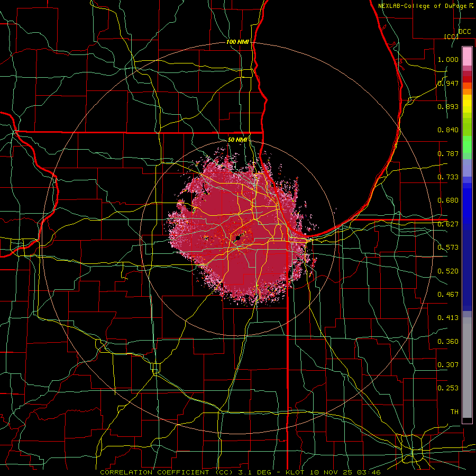Screen dimensions: 476x476
Task: Click the 0.680 scale value
Action: 448,200
